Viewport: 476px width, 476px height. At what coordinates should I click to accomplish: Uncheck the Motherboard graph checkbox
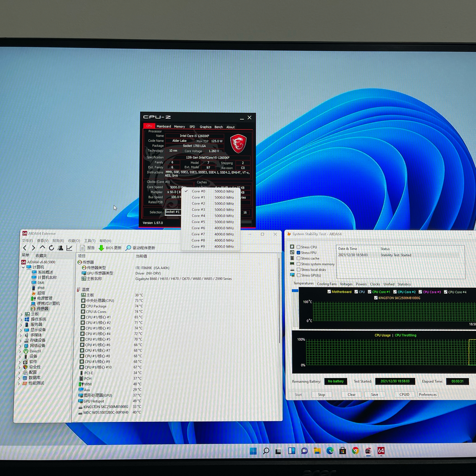tap(329, 292)
